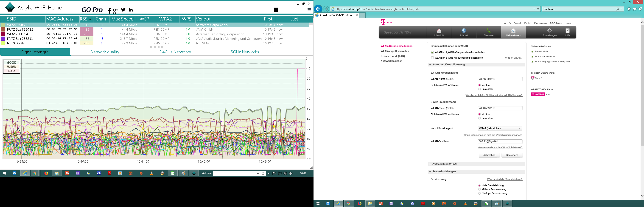Click the volume speaker tray icon
The image size is (644, 207).
pos(291,173)
